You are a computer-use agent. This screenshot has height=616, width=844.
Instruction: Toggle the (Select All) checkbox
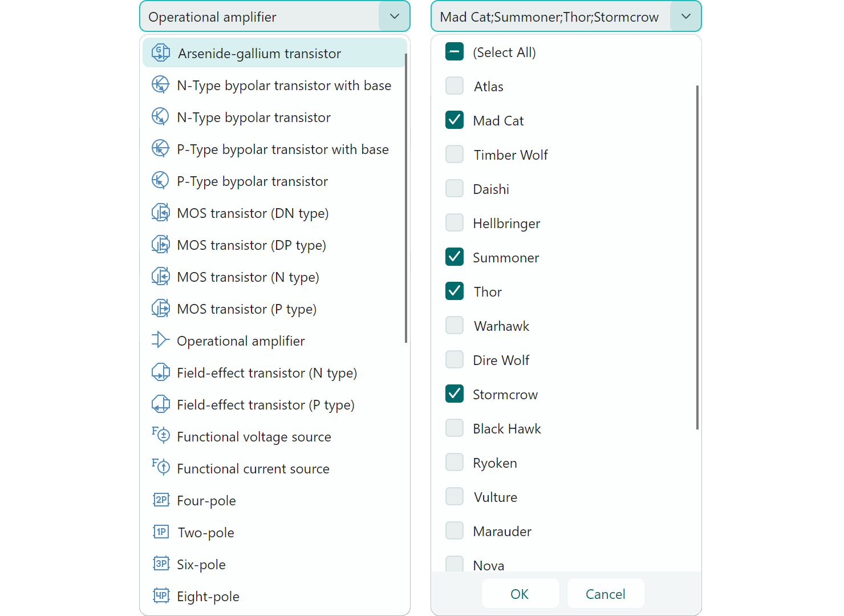pos(455,52)
